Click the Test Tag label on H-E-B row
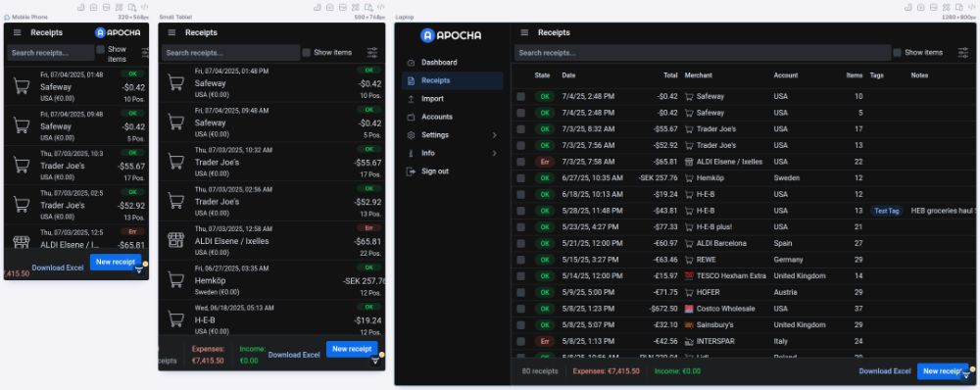980x390 pixels. (x=886, y=211)
